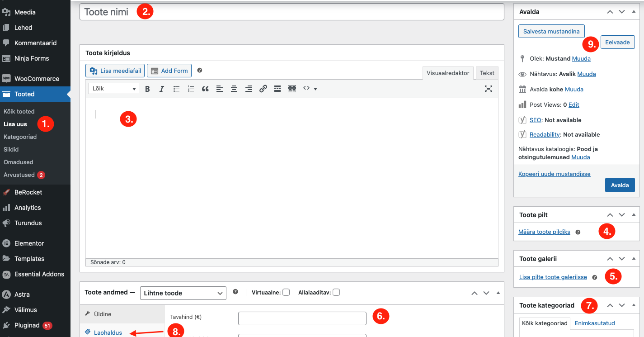This screenshot has height=337, width=644.
Task: Toggle italic formatting in editor toolbar
Action: tap(161, 89)
